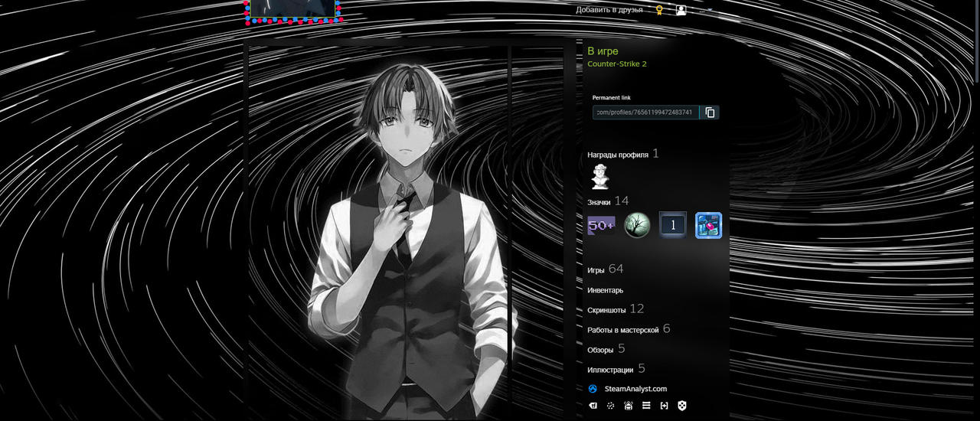Click the backpack icon in bottom row

(629, 406)
